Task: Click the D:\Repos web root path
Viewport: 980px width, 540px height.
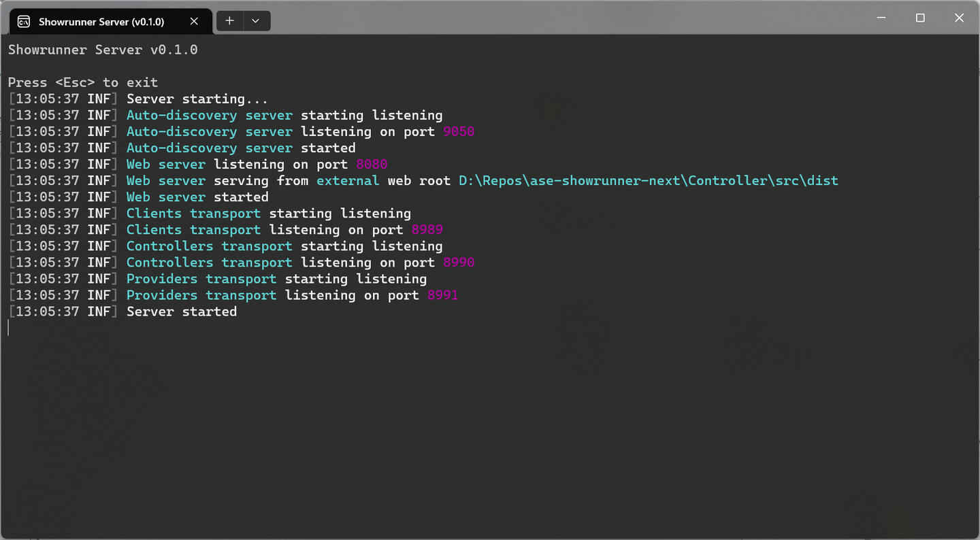Action: point(648,181)
